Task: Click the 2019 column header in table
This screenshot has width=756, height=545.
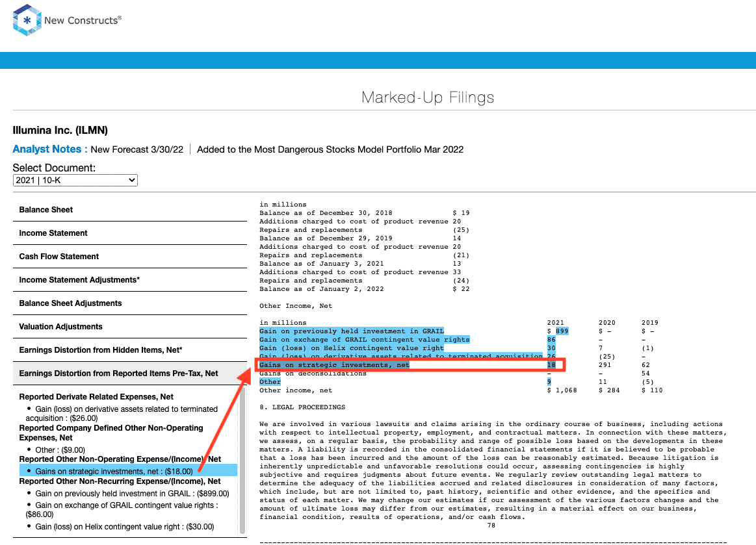Action: [650, 323]
